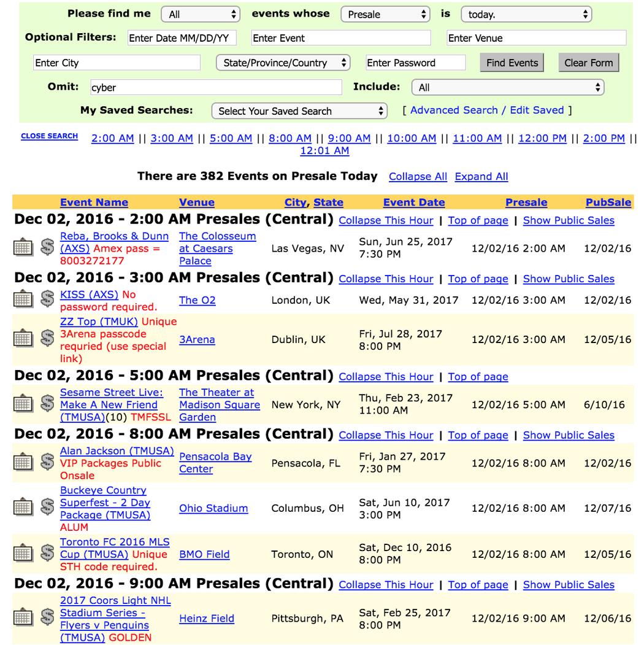Jump to 11:00 AM presales
This screenshot has width=644, height=645.
click(477, 138)
